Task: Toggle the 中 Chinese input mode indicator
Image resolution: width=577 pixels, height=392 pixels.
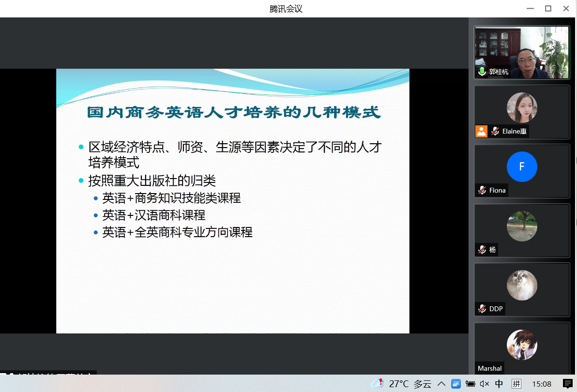Action: pyautogui.click(x=499, y=384)
